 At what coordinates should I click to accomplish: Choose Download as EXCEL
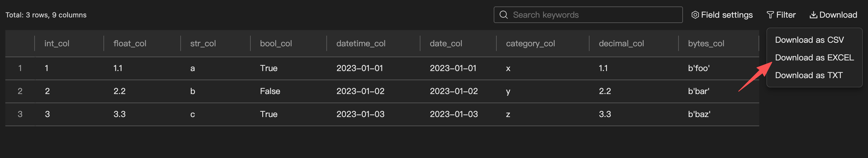click(x=814, y=57)
